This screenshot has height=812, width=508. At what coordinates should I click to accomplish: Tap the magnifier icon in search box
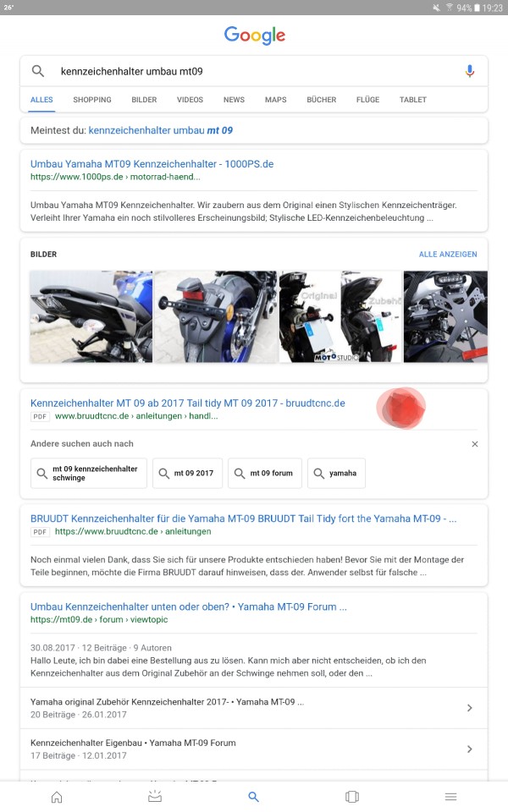pyautogui.click(x=38, y=71)
